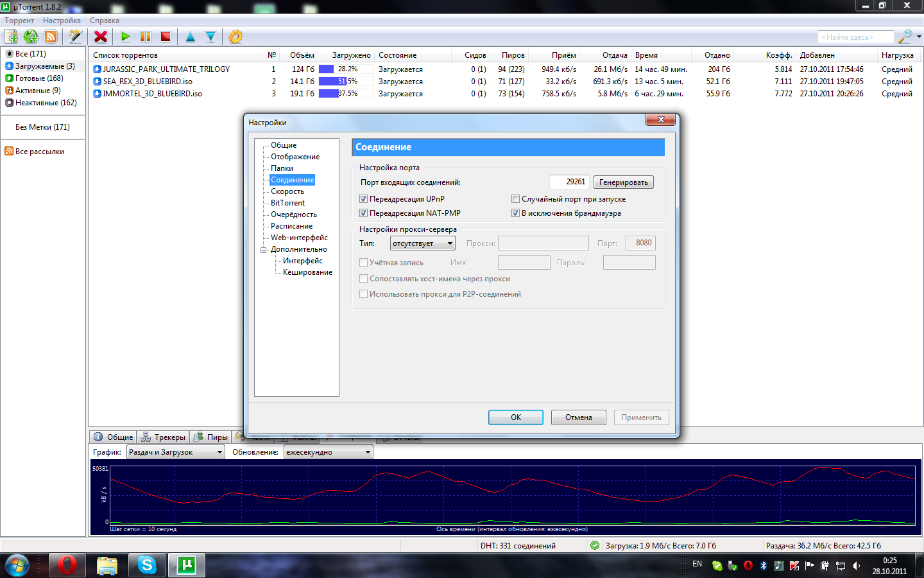Click the Add Torrent toolbar icon
Viewport: 924px width, 578px height.
coord(11,37)
